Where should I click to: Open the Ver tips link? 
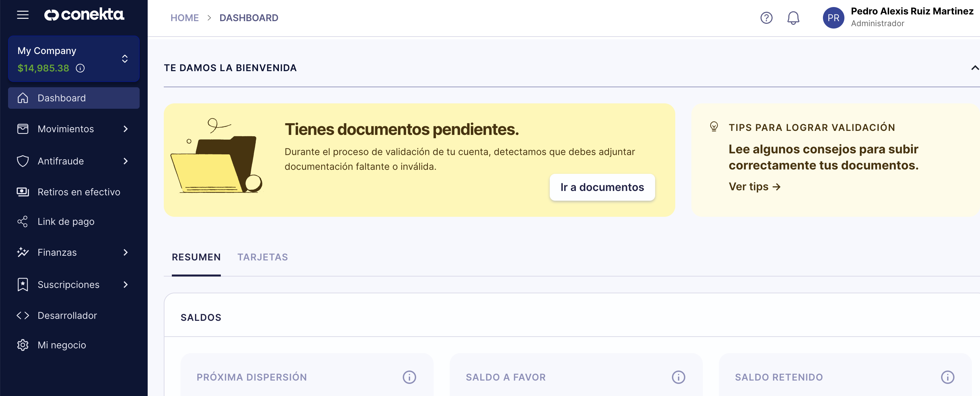click(754, 187)
